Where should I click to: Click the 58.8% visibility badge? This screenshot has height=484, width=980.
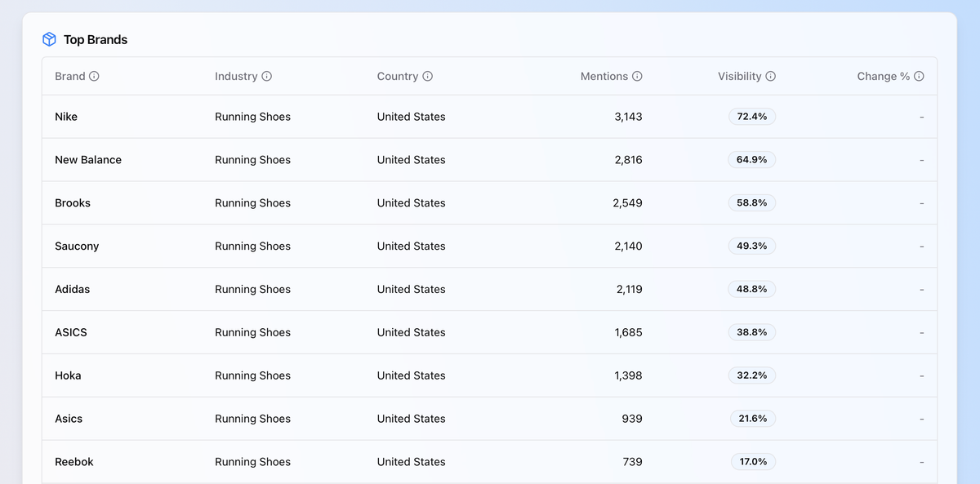[x=752, y=203]
